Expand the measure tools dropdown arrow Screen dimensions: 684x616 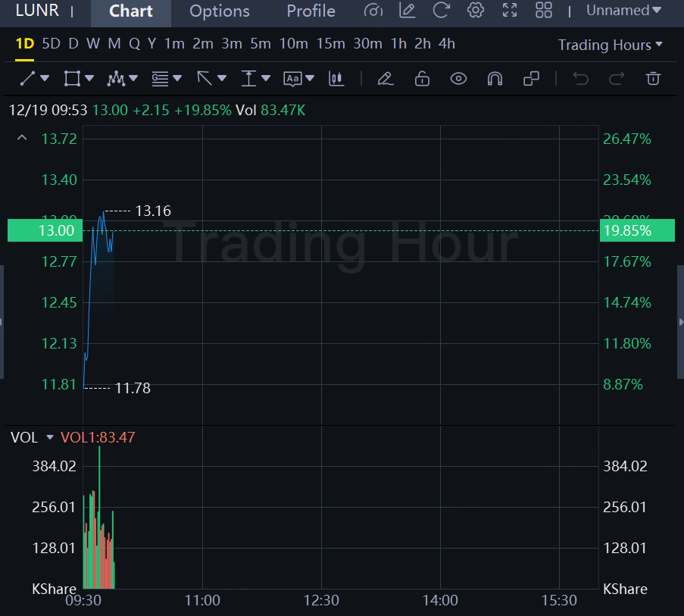(x=266, y=79)
